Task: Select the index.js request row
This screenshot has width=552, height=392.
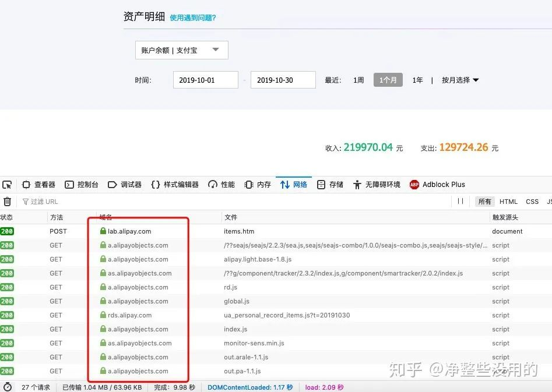Action: pyautogui.click(x=276, y=329)
